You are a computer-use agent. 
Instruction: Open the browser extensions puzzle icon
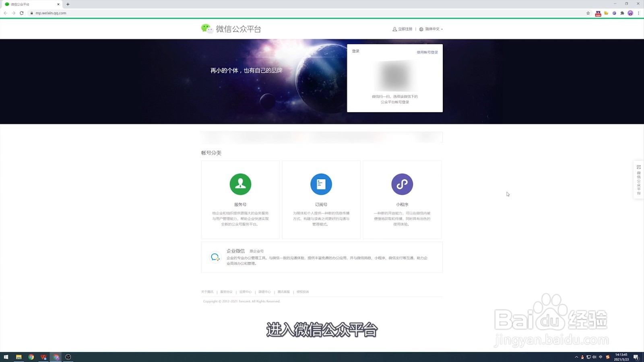[622, 13]
